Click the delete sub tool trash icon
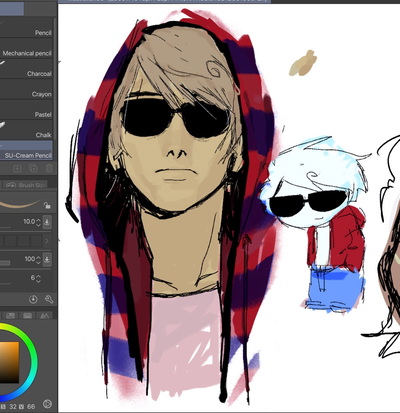Screen dimensions: 400x413 point(49,168)
